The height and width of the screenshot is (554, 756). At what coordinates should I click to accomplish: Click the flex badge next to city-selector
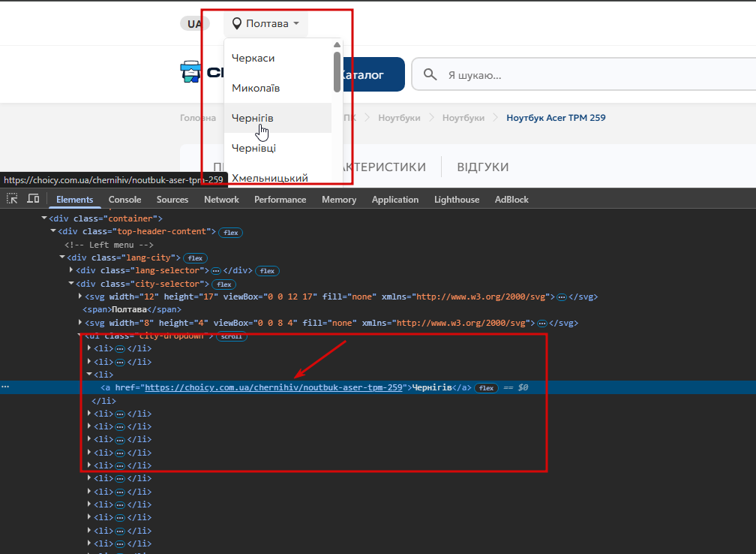click(224, 285)
